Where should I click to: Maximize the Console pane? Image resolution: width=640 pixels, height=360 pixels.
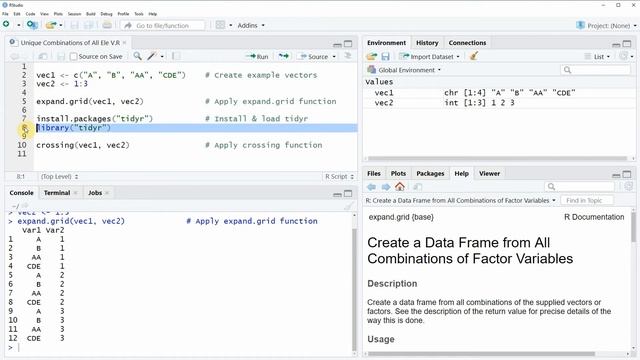tap(348, 193)
